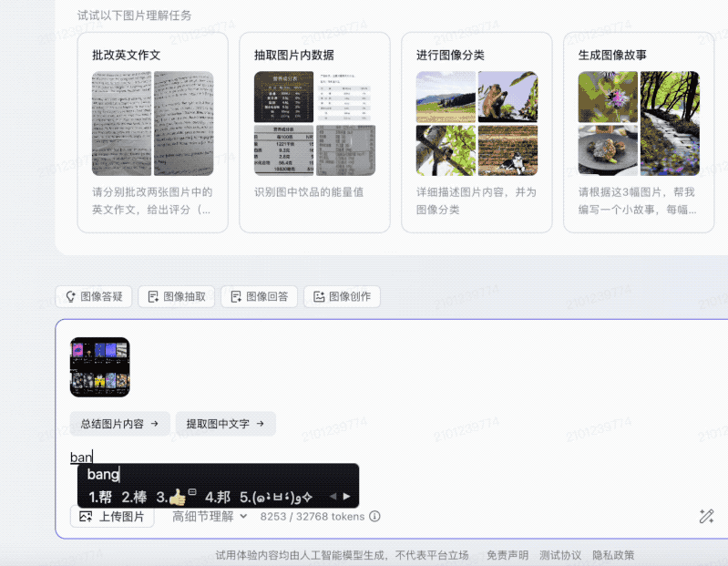Click the 图像答疑 lightbulb button

[94, 297]
